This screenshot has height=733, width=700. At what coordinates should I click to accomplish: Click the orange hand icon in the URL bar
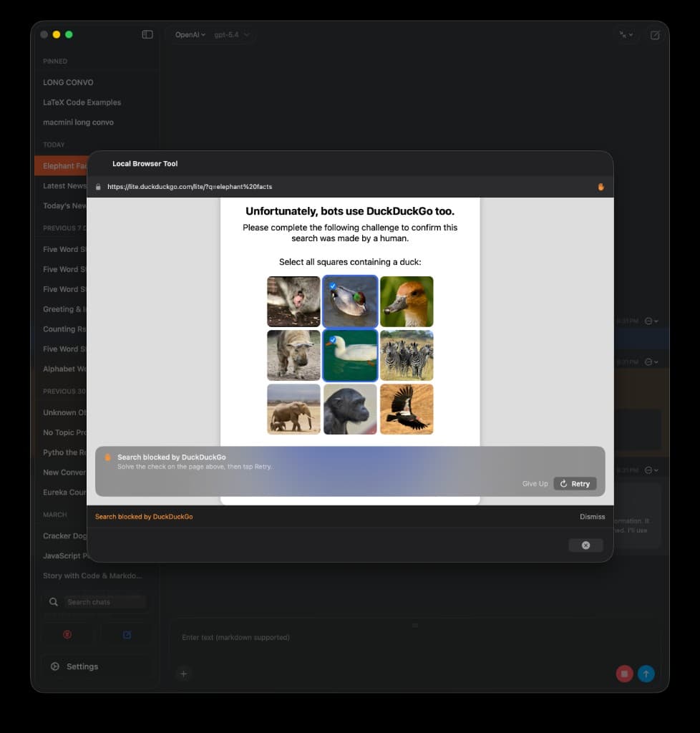[x=601, y=187]
